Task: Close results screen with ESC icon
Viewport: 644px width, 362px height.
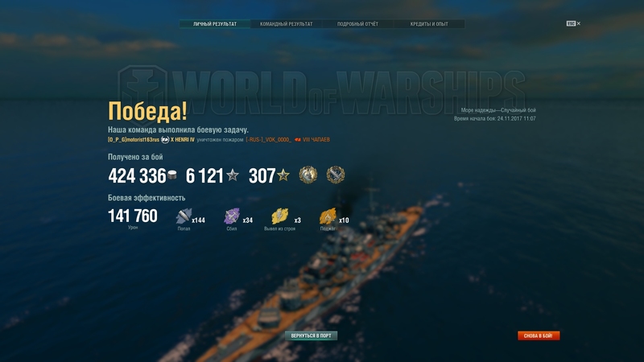Action: tap(573, 23)
